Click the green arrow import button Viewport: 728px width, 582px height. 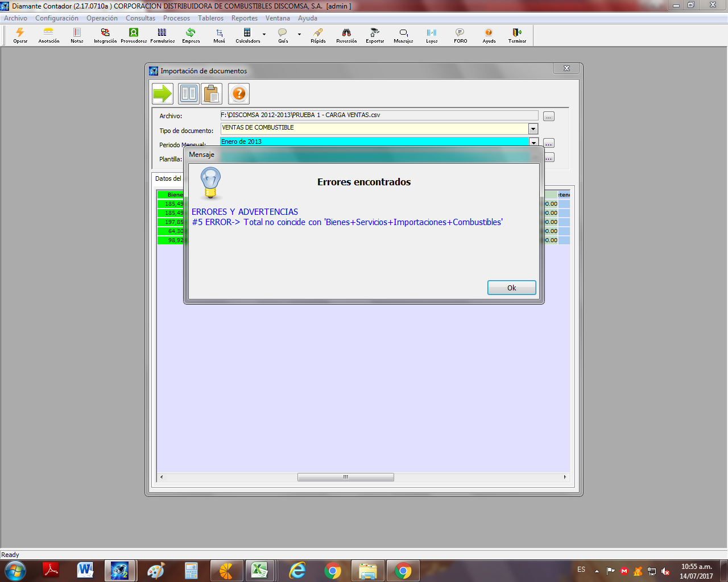point(163,94)
